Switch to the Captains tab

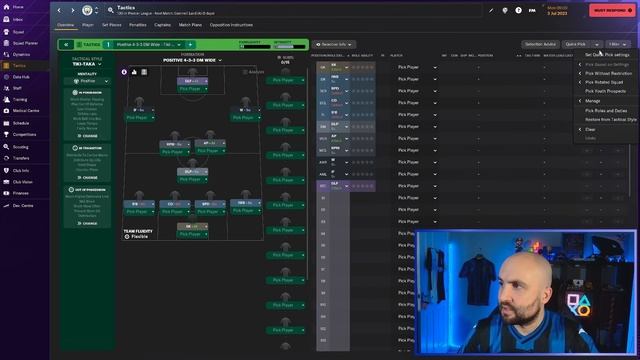click(162, 25)
